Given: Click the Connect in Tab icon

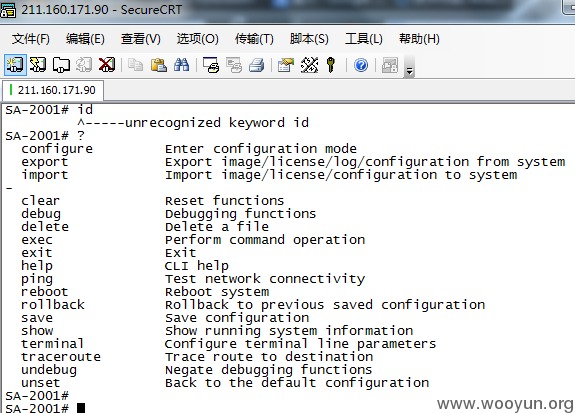Looking at the screenshot, I should point(61,65).
